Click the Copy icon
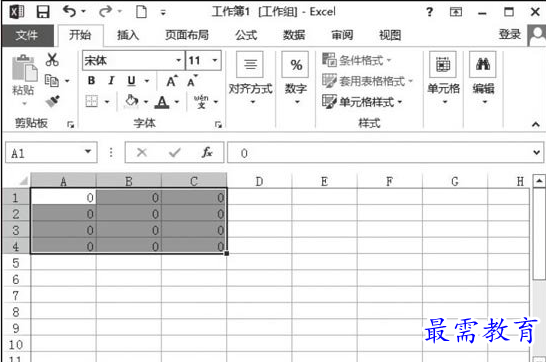546x362 pixels. [52, 81]
